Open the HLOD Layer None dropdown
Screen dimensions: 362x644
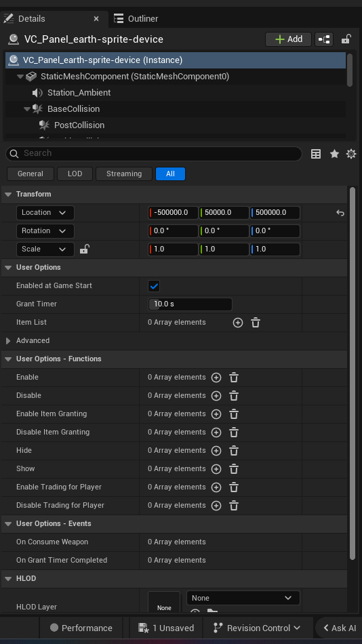point(243,598)
